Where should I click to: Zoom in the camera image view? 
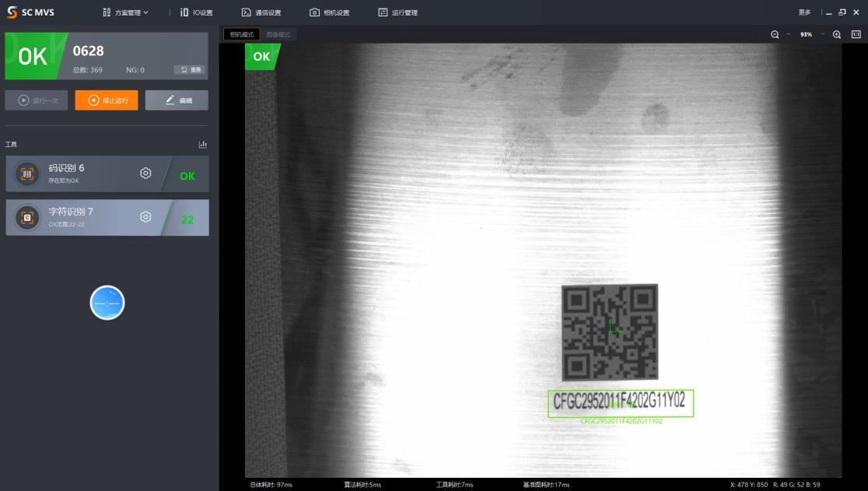coord(837,34)
